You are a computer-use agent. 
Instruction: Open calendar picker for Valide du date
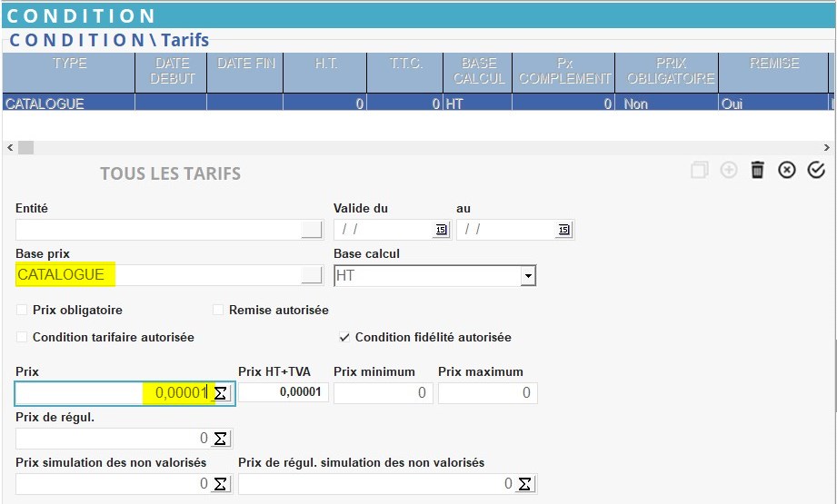tap(441, 230)
